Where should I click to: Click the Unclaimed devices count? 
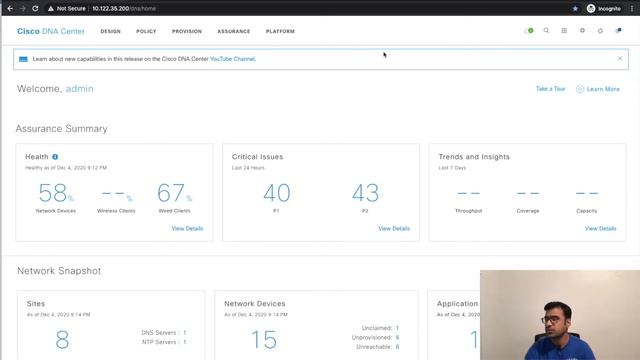click(397, 328)
